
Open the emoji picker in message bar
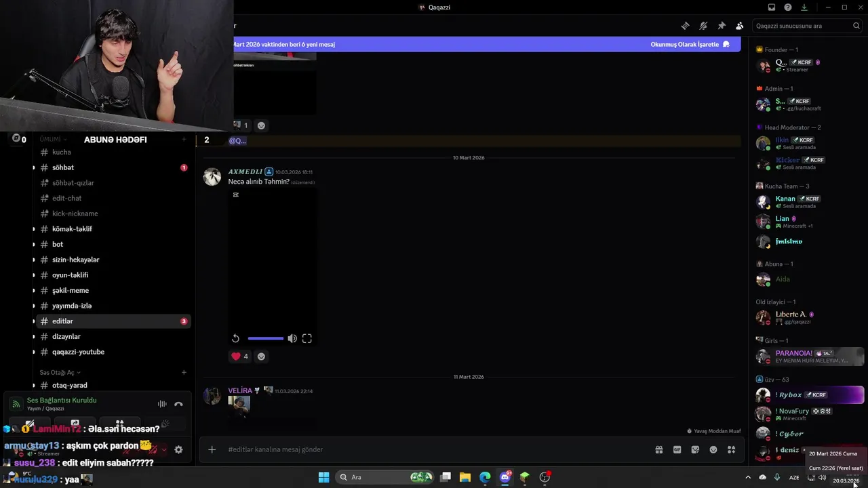(713, 449)
